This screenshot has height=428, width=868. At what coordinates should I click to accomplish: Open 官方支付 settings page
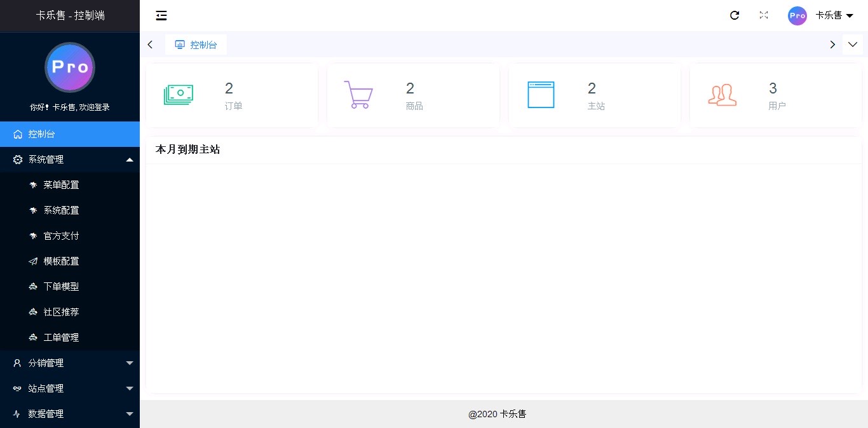61,236
